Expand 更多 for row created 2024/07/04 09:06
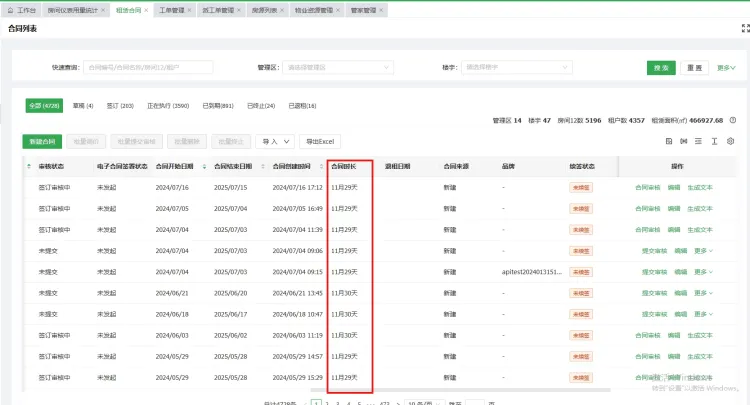 click(703, 251)
